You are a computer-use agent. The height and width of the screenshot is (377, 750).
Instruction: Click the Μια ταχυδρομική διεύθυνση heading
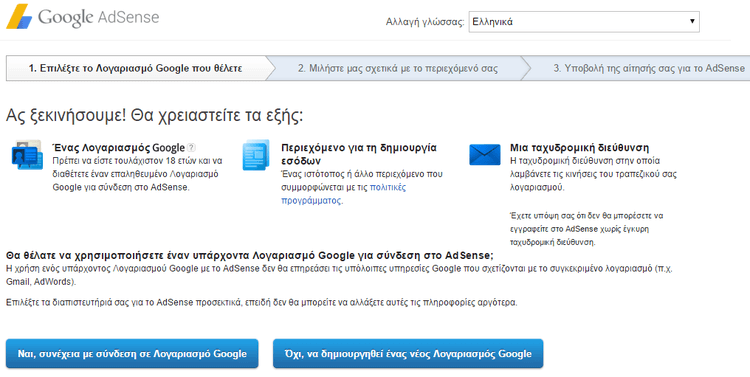[580, 147]
